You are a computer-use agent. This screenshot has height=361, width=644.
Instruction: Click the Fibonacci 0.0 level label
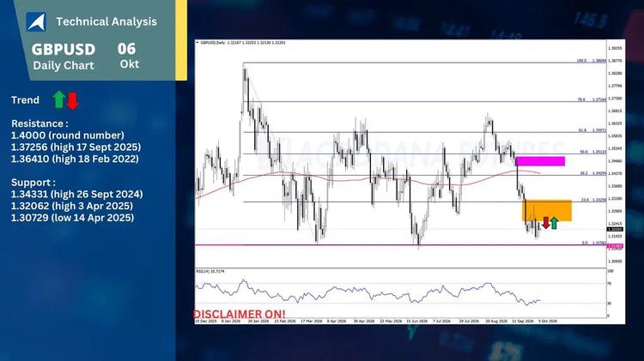pos(585,243)
